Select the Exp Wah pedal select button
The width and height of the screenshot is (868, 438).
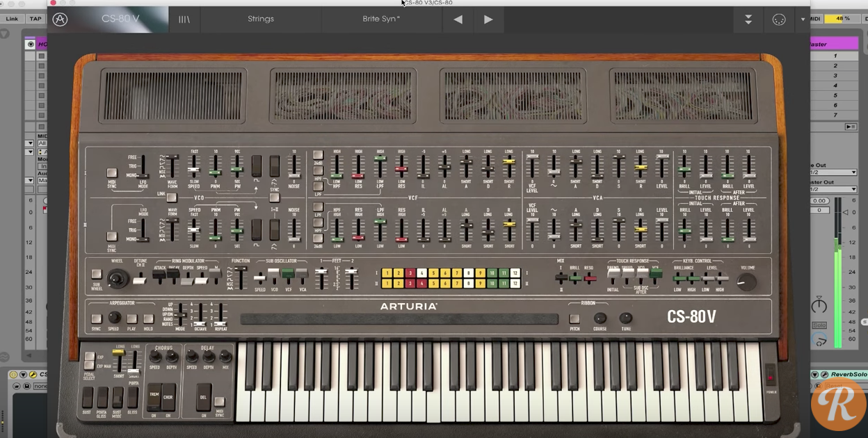89,366
